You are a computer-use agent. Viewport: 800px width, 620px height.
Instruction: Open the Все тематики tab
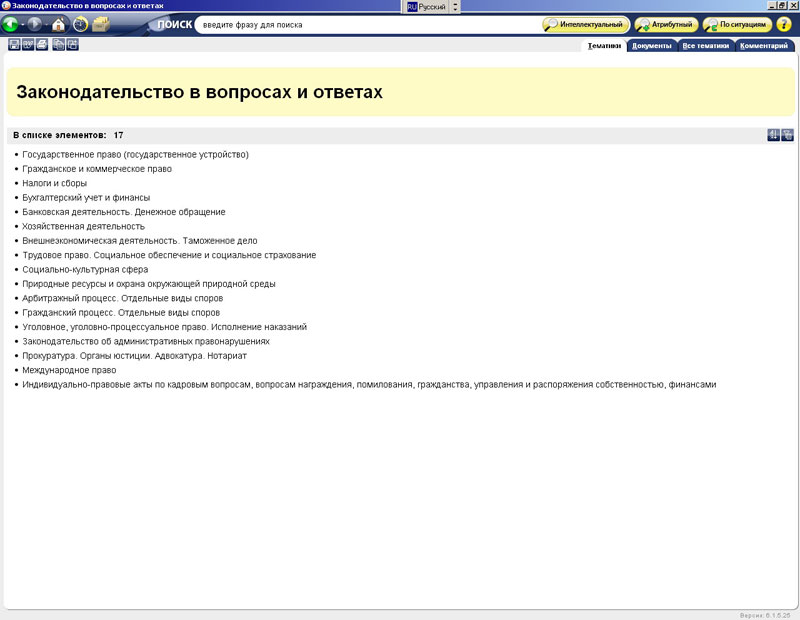[x=706, y=46]
